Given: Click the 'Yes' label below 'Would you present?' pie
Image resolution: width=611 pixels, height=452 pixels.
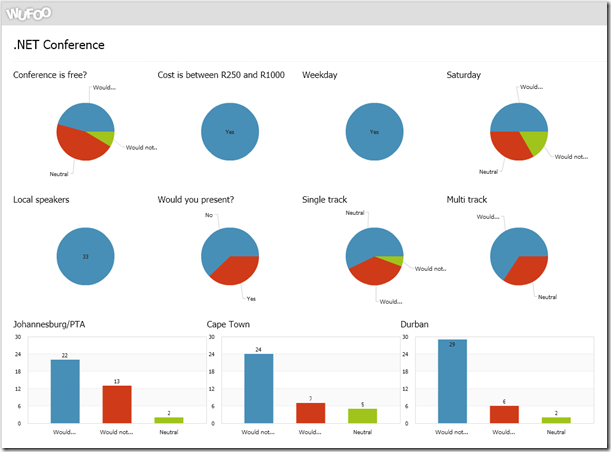Looking at the screenshot, I should 251,299.
